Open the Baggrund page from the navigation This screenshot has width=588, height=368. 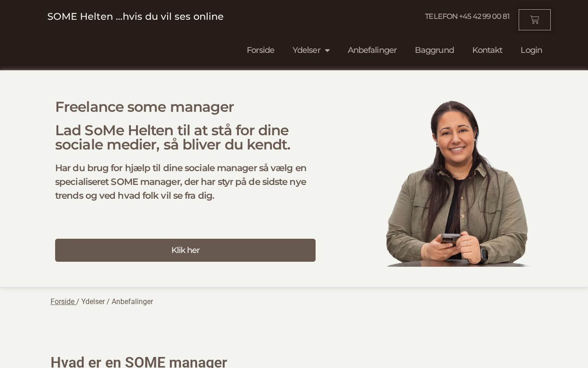434,50
